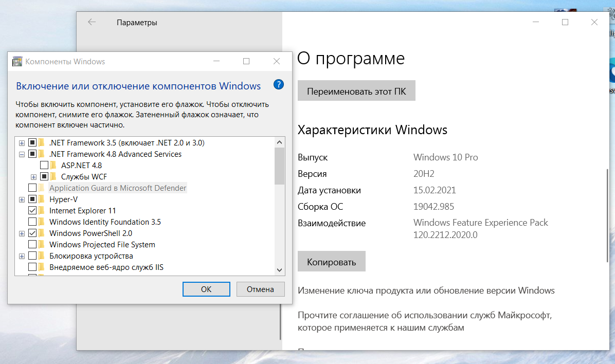Click folder icon beside Windows Identity Foundation 3.5
The width and height of the screenshot is (615, 364).
(42, 222)
